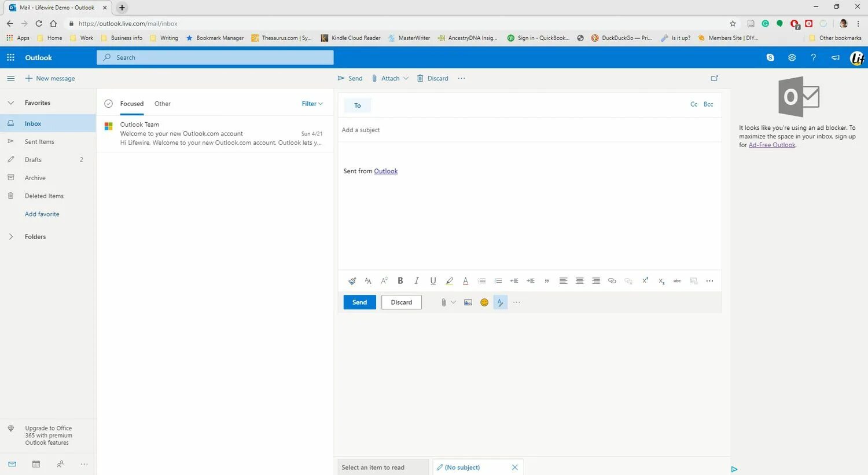Start a New message
Screen dimensions: 868x475
point(50,78)
